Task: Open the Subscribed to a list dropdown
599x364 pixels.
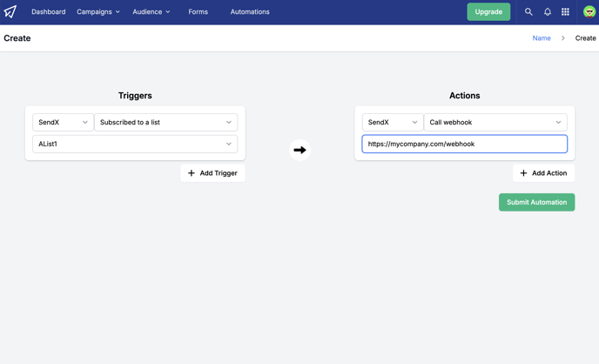Action: point(166,122)
